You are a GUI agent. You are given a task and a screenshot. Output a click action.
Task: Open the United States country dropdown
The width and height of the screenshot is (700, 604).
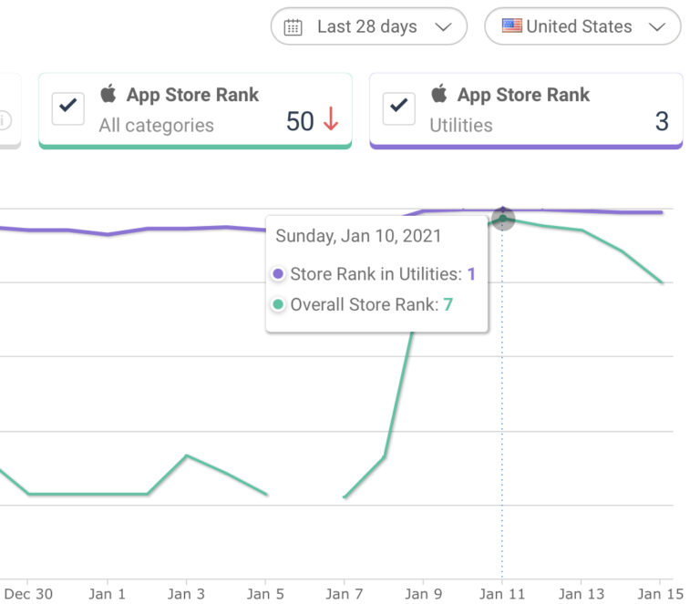click(x=582, y=27)
